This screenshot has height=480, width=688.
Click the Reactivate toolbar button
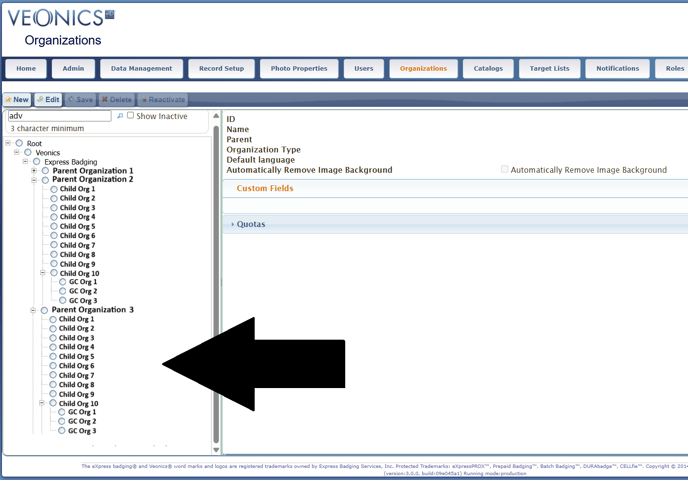tap(163, 100)
